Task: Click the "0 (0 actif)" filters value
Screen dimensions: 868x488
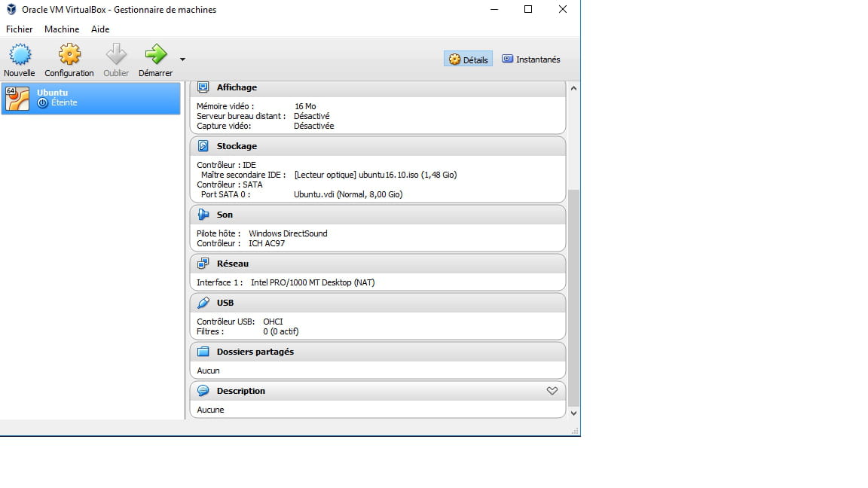Action: [280, 331]
